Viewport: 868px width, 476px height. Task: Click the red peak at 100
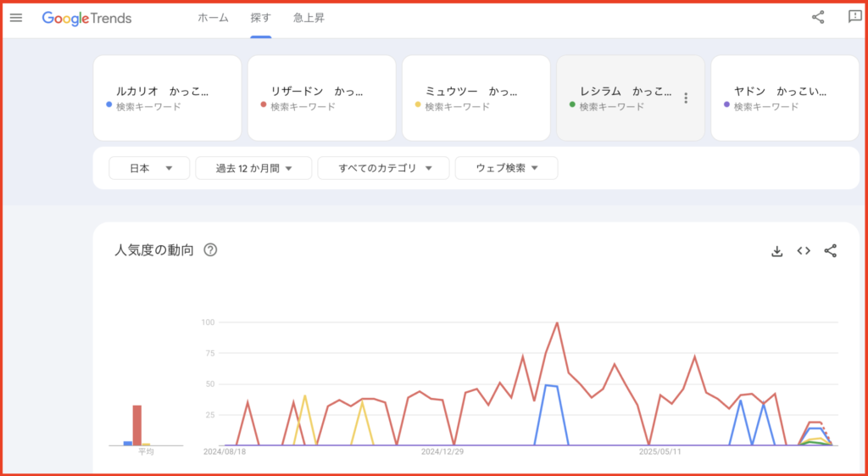click(x=557, y=322)
